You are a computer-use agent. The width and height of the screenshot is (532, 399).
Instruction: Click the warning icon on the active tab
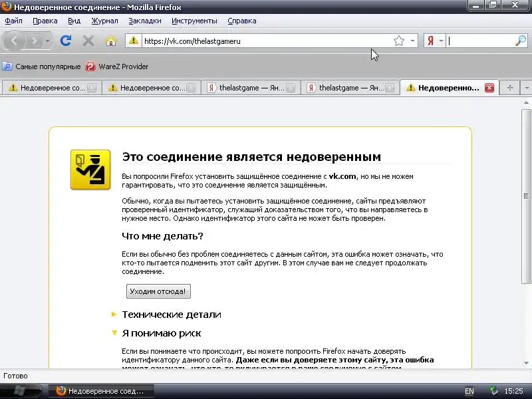click(x=411, y=88)
